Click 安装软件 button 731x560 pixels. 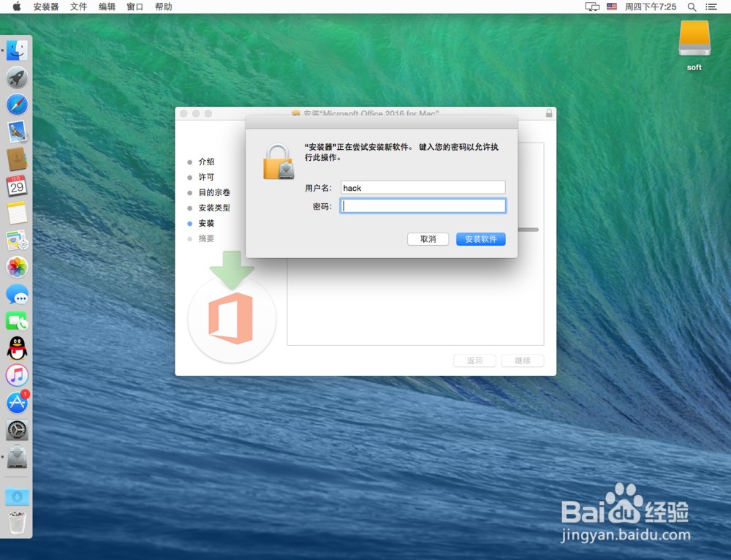(481, 239)
